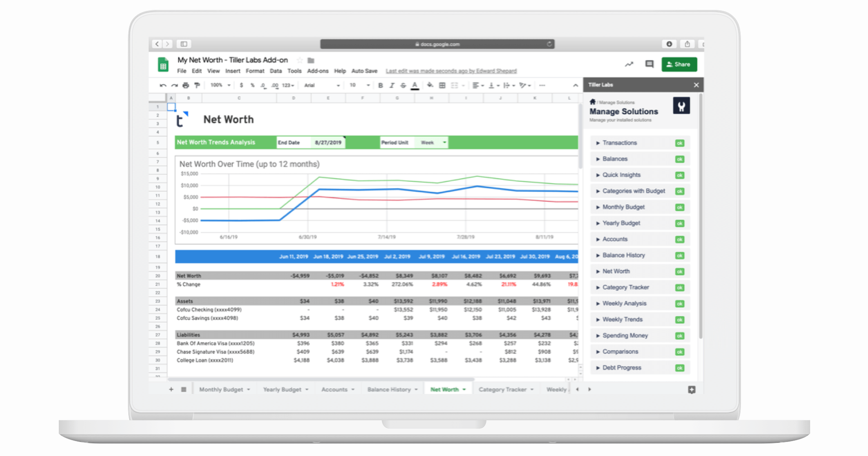Increase decimal places
This screenshot has width=868, height=456.
click(x=274, y=85)
